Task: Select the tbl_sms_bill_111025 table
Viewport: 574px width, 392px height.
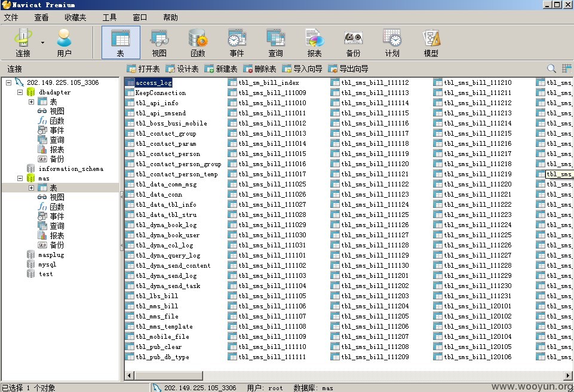Action: 272,184
